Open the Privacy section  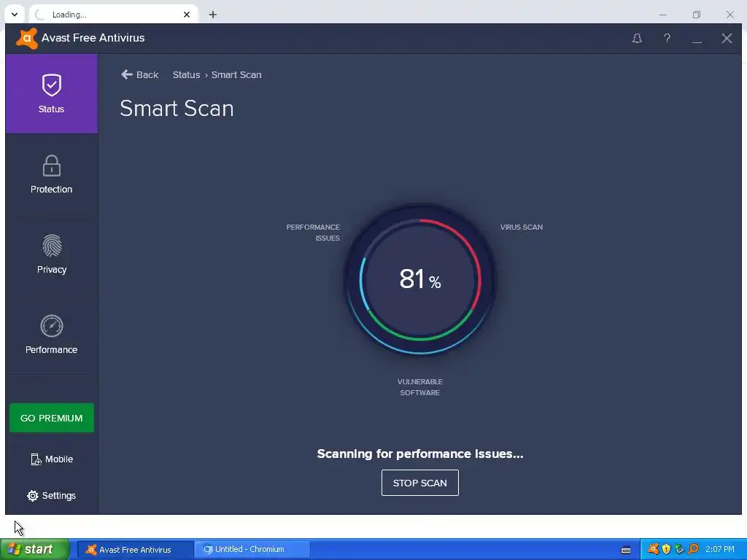(52, 254)
